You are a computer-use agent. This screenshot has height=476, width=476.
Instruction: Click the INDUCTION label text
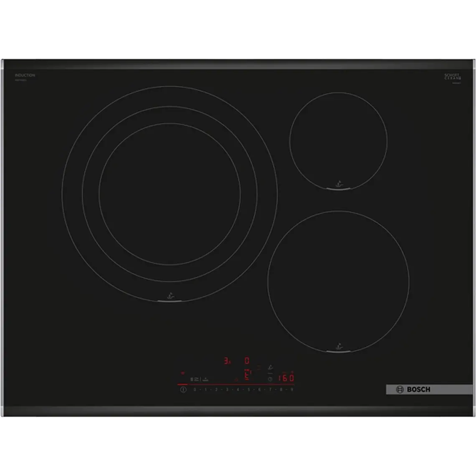25,75
